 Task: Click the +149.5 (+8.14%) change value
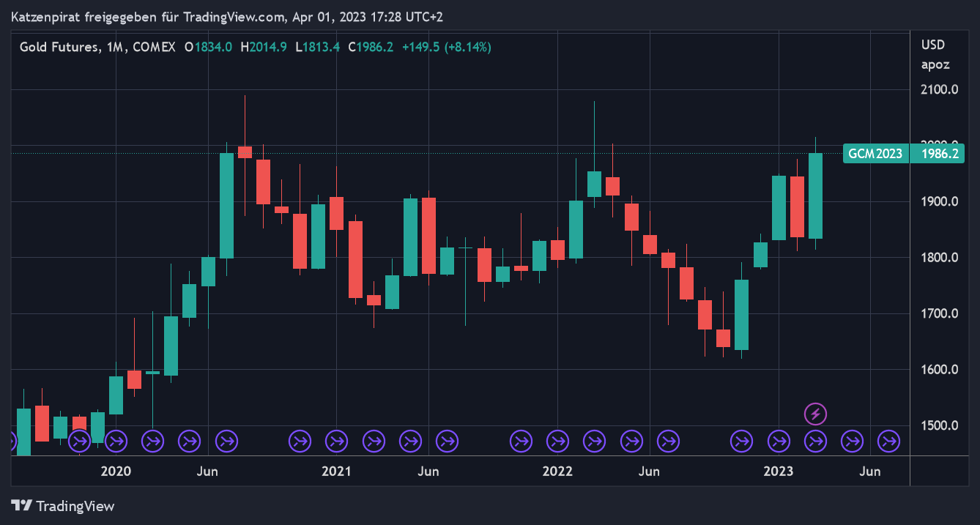tap(447, 47)
